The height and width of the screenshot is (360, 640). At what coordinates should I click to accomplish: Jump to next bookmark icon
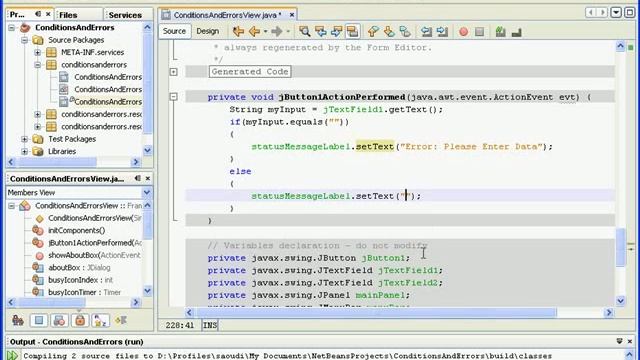[389, 31]
